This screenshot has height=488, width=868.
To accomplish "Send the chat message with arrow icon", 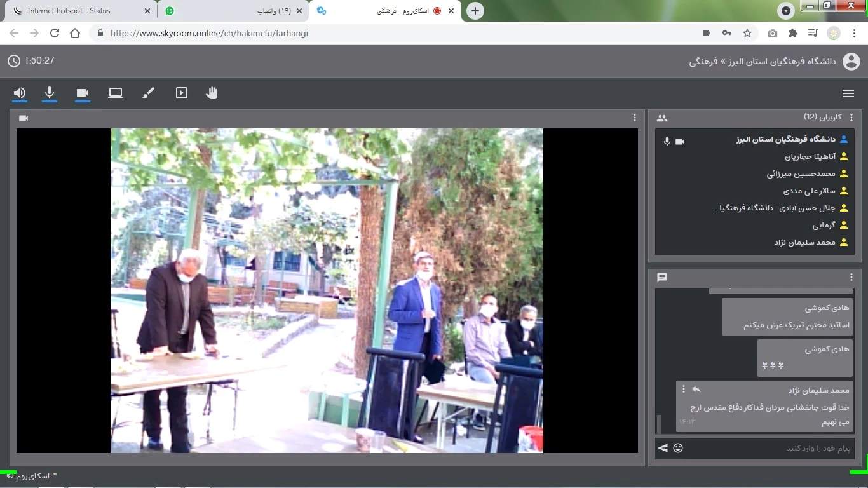I will (663, 448).
